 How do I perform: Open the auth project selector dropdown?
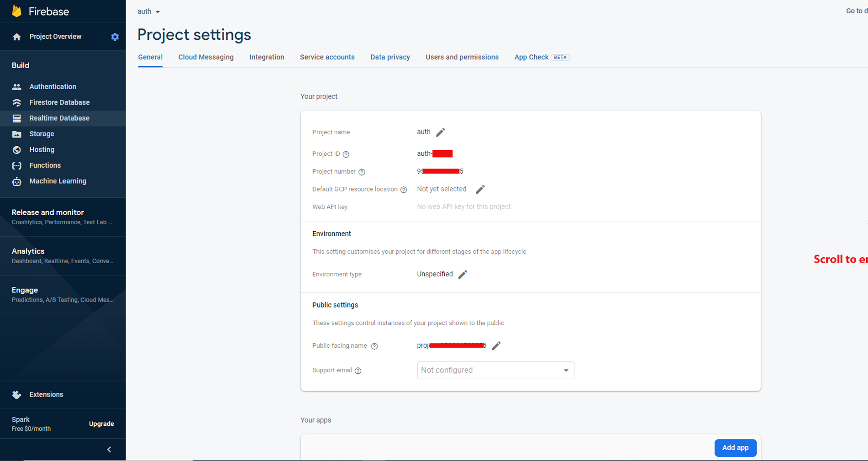[x=149, y=11]
